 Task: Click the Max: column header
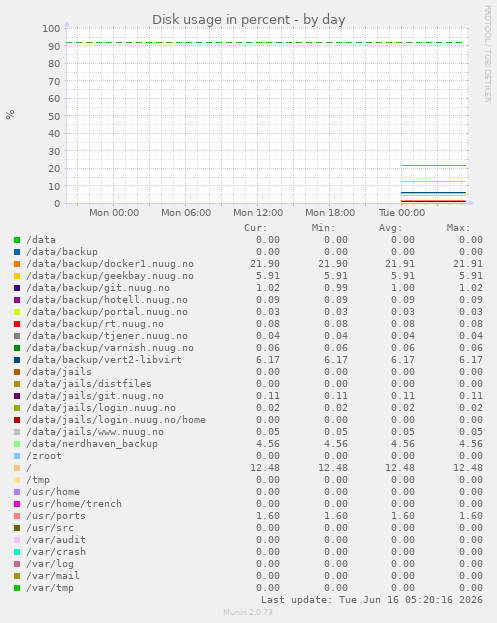458,228
